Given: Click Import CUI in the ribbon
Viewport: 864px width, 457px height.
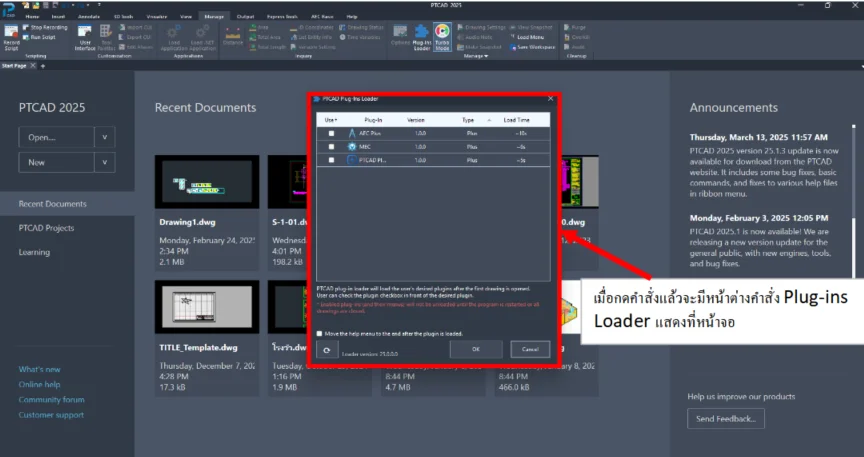Looking at the screenshot, I should coord(135,28).
